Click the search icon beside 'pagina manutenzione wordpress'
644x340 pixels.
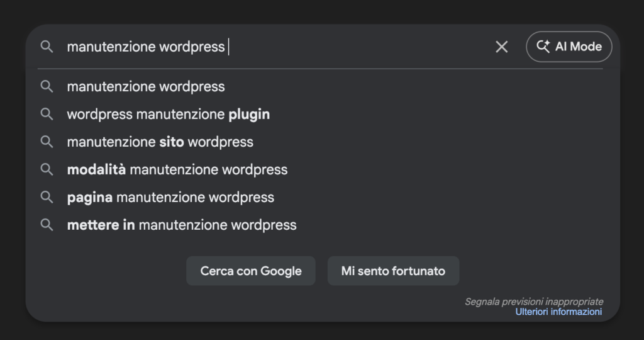tap(47, 197)
